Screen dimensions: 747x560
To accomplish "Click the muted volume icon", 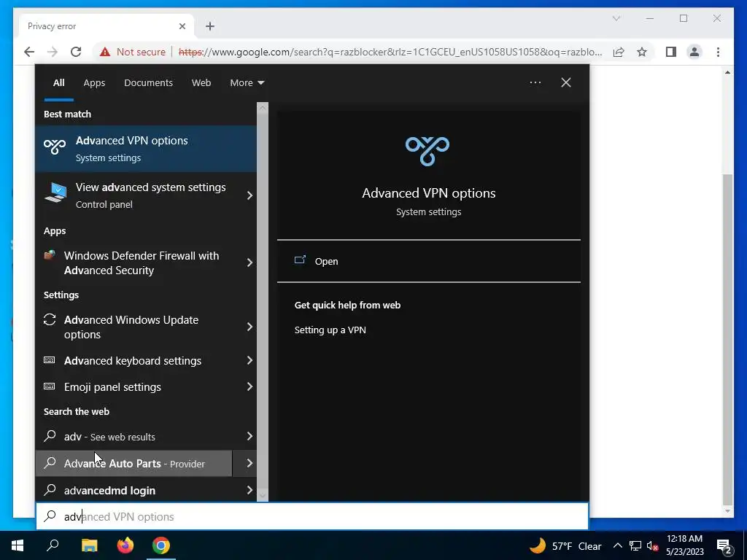I will pos(652,545).
